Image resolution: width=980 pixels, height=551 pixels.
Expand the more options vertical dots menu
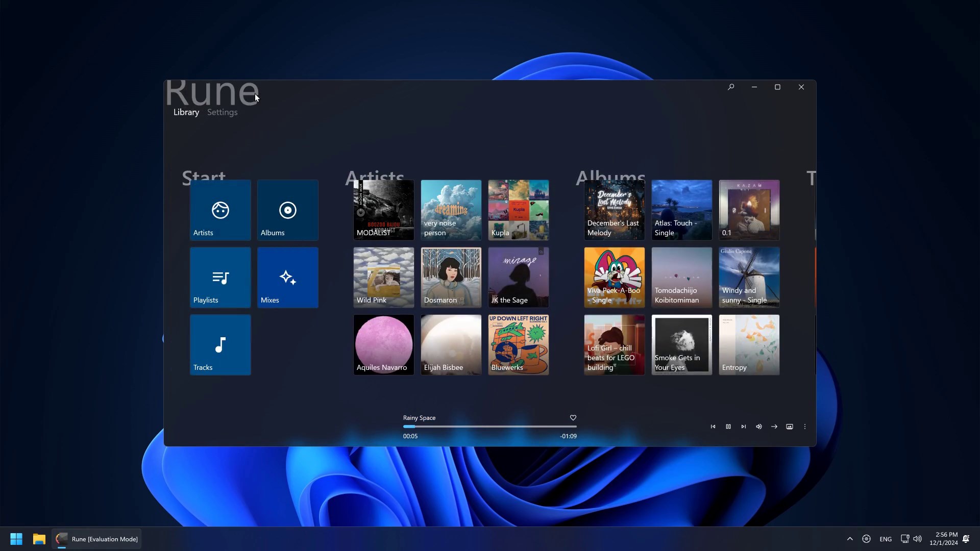pos(805,427)
